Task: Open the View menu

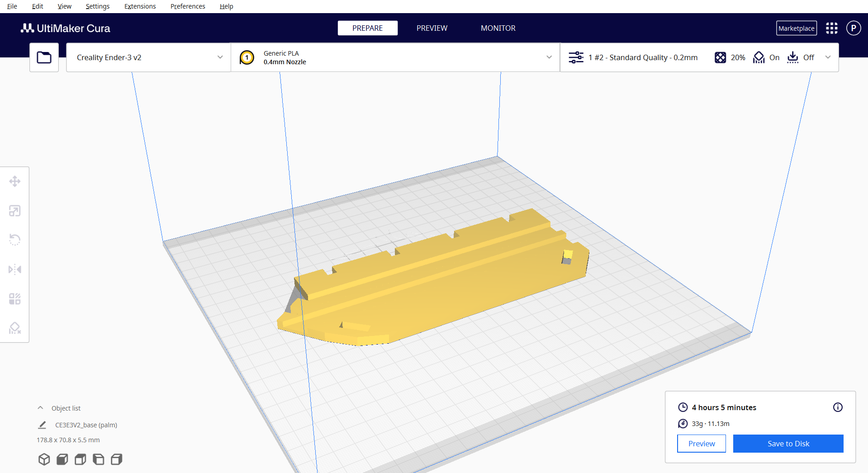Action: tap(64, 6)
